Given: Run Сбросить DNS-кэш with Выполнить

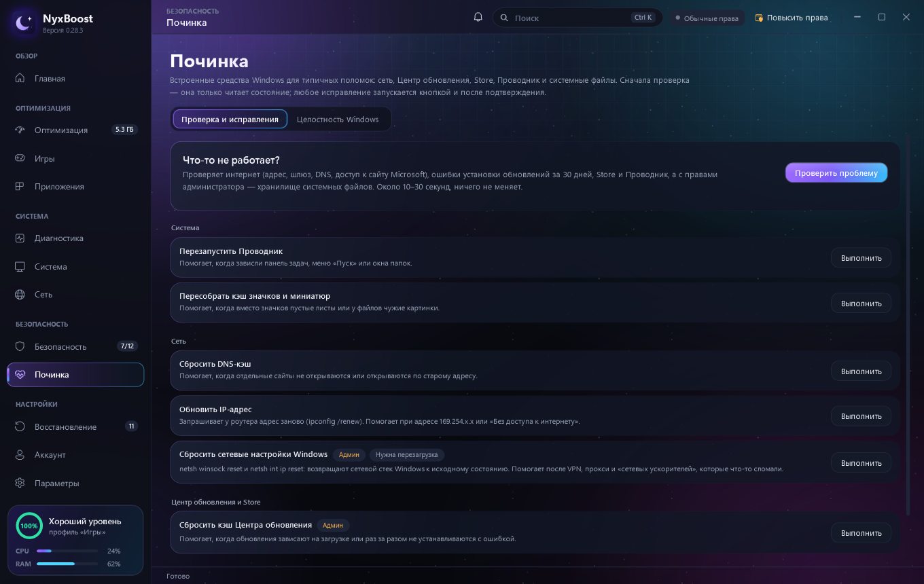Looking at the screenshot, I should click(861, 371).
